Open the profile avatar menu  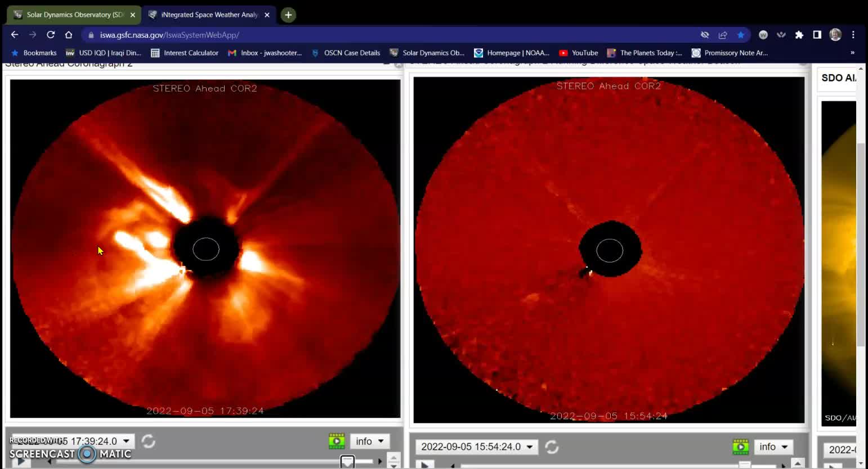[835, 35]
